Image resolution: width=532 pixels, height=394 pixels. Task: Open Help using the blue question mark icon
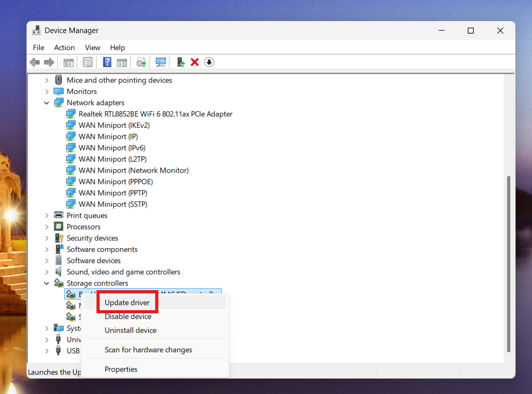pos(107,62)
